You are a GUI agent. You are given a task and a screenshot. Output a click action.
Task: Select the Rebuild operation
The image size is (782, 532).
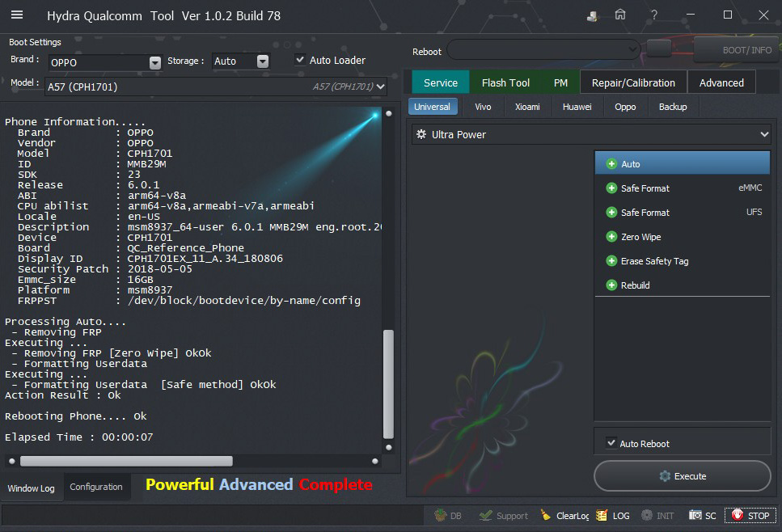[683, 285]
